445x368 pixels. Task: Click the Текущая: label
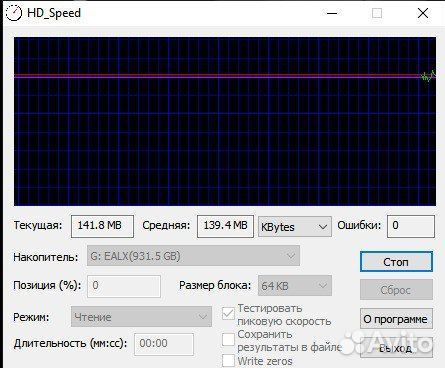tap(38, 225)
